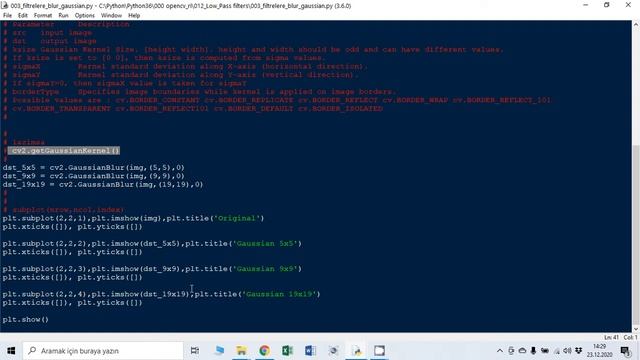Open the Edit menu
This screenshot has width=640, height=360.
[22, 16]
